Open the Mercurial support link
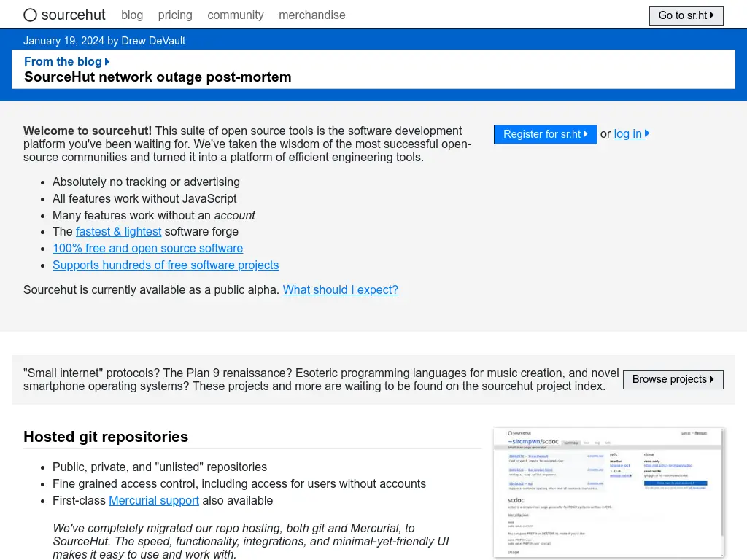Viewport: 747px width, 560px height. [154, 500]
